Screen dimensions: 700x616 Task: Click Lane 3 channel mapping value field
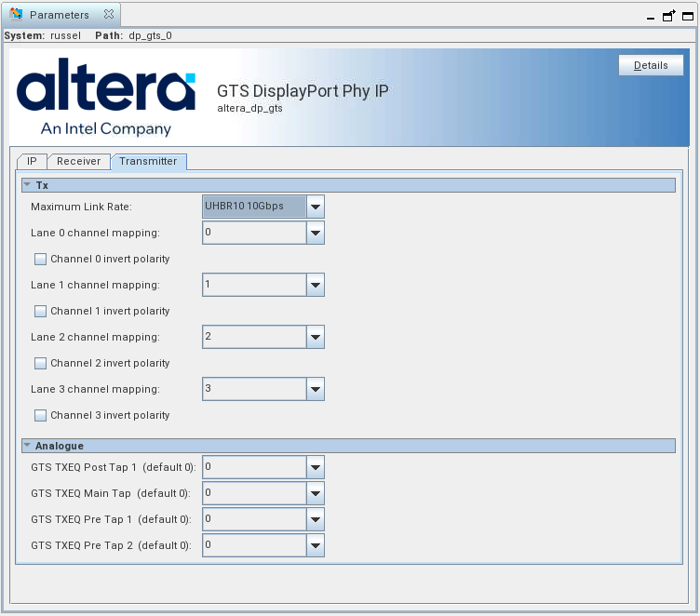coord(254,389)
